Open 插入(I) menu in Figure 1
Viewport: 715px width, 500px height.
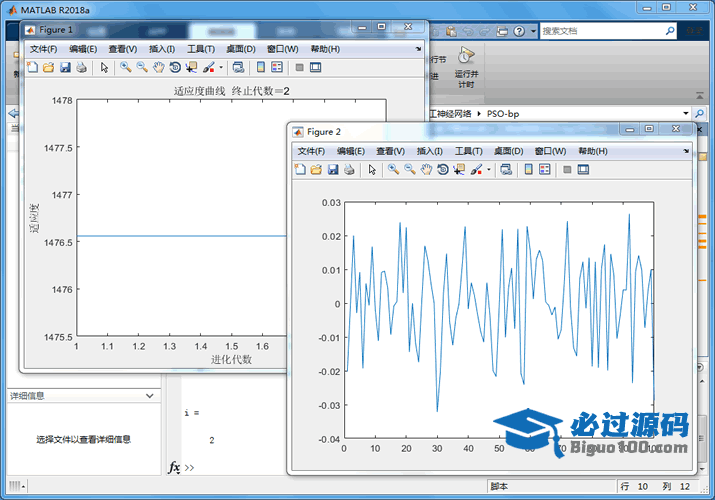tap(162, 49)
